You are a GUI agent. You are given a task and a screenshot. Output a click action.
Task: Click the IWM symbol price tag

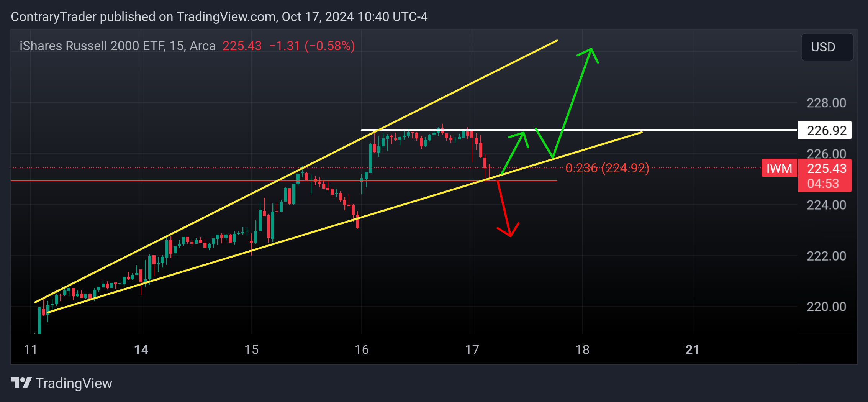click(779, 168)
